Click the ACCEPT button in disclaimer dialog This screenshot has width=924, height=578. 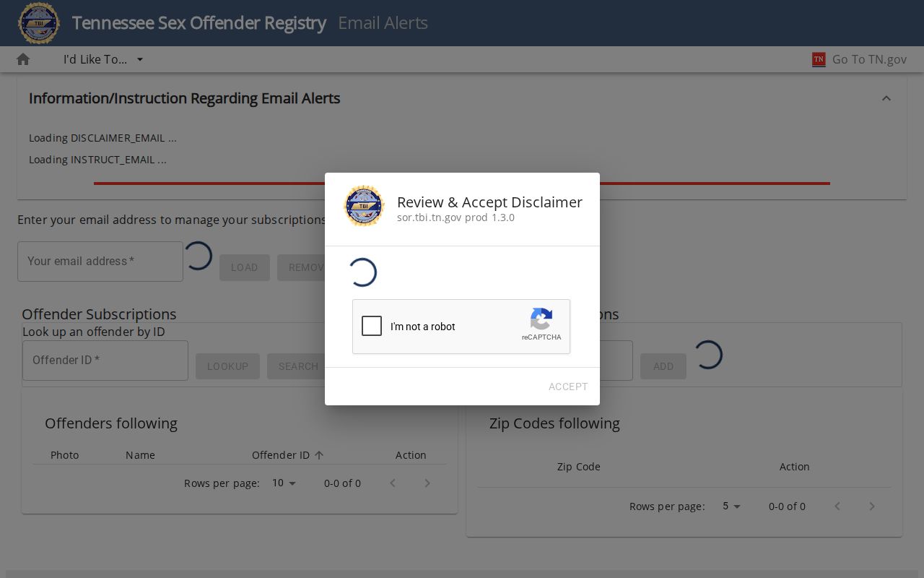[568, 387]
